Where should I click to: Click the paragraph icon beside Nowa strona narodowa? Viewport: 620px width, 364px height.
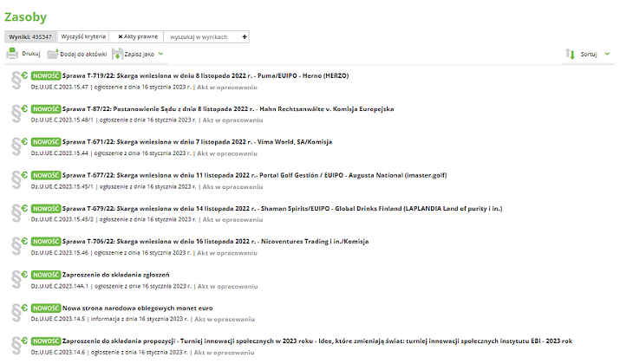(x=16, y=312)
